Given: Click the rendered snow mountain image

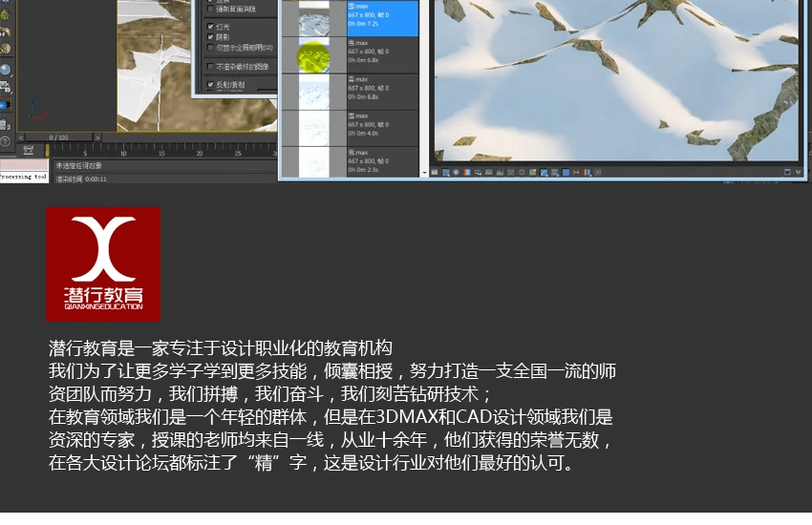Looking at the screenshot, I should pos(616,80).
